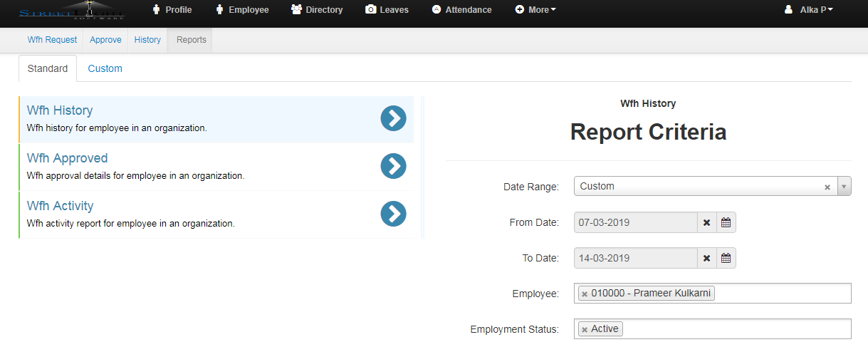Switch to the Custom reports tab
The width and height of the screenshot is (868, 347).
click(105, 68)
